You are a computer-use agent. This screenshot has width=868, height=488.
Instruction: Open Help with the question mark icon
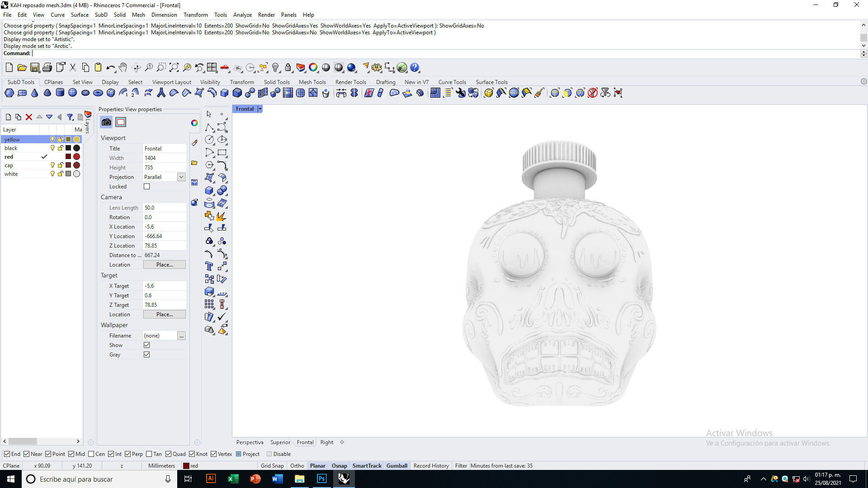[415, 68]
